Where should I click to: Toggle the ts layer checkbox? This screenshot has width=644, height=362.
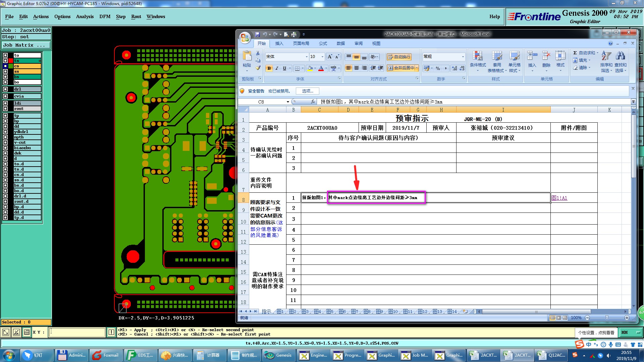5,61
